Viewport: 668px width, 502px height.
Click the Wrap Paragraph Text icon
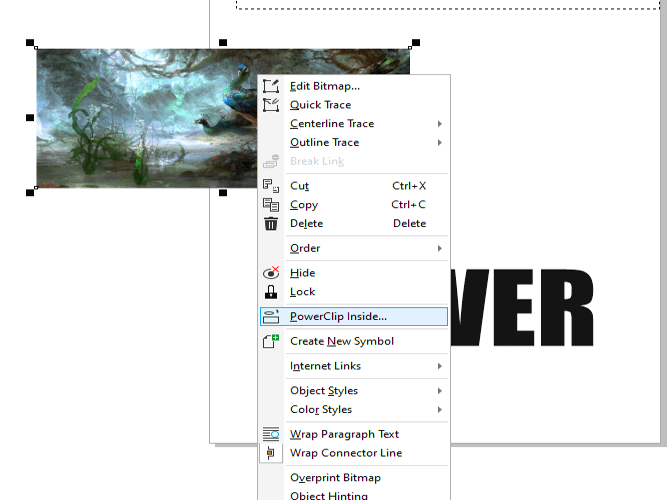(x=271, y=434)
